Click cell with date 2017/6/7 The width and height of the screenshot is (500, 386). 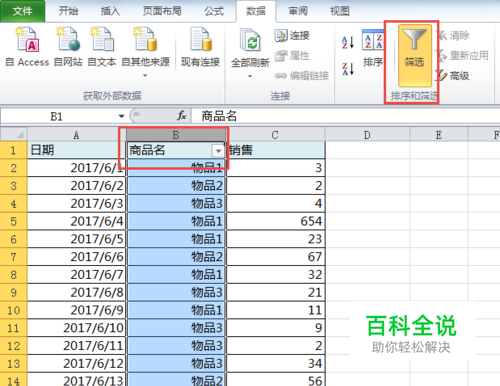click(x=76, y=275)
